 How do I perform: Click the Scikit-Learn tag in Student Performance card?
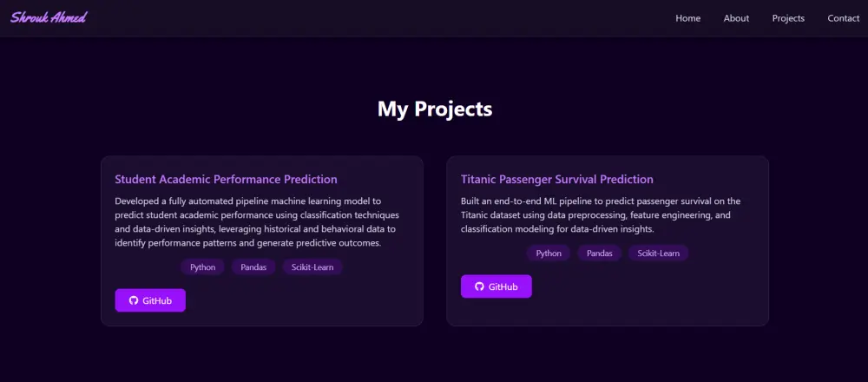coord(312,267)
